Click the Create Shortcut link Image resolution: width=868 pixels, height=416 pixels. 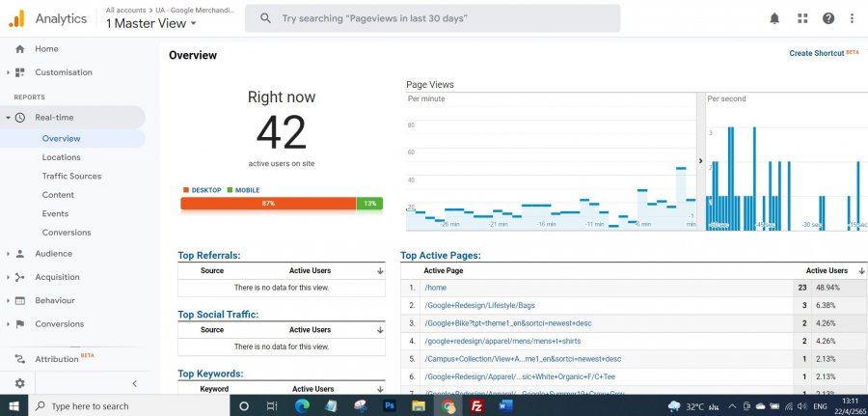(x=816, y=53)
